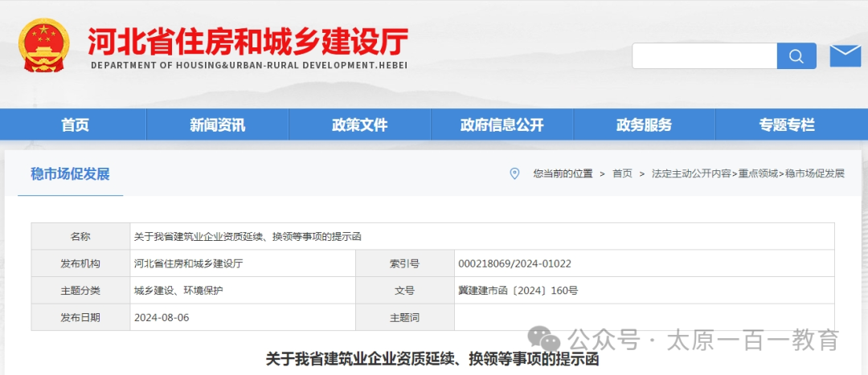Click index number 000218069/2024-01022
The width and height of the screenshot is (868, 375).
(x=515, y=264)
